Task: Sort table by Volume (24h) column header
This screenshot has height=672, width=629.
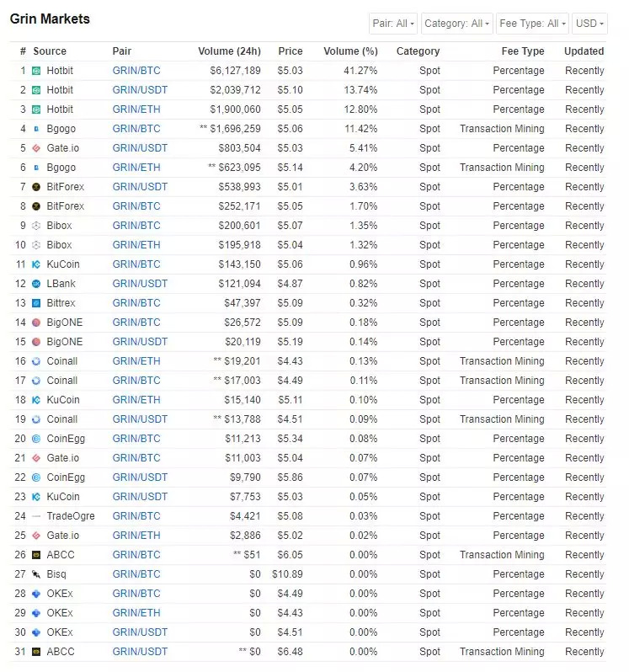Action: click(229, 51)
